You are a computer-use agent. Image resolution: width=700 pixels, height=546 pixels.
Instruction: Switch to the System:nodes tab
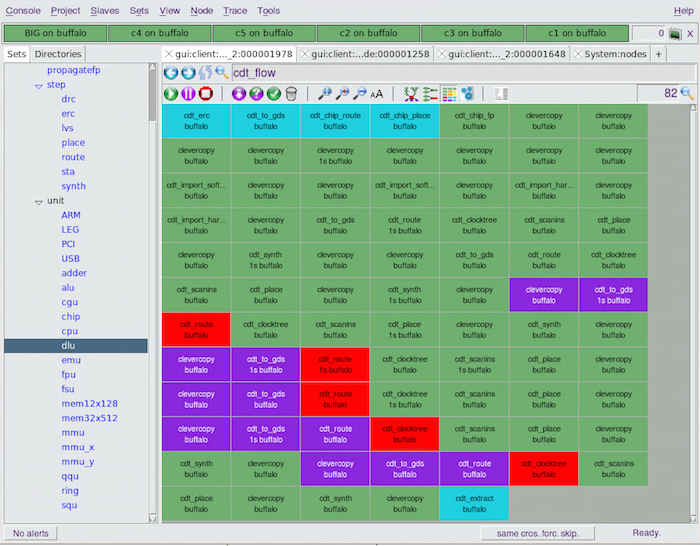point(615,54)
